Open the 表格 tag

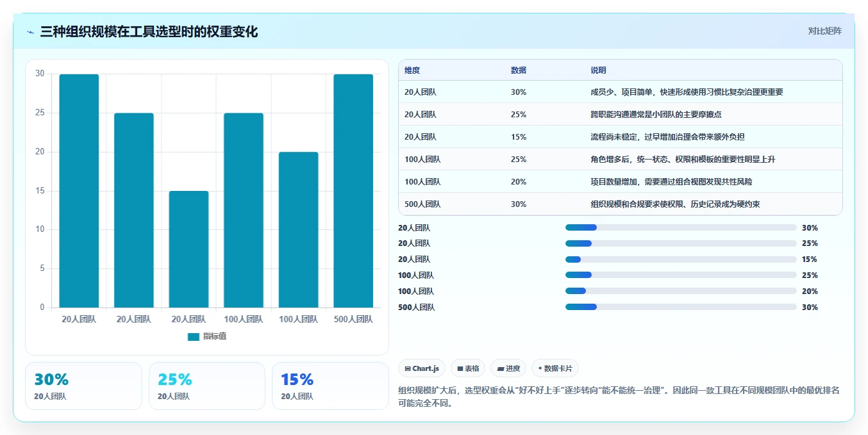click(x=468, y=368)
